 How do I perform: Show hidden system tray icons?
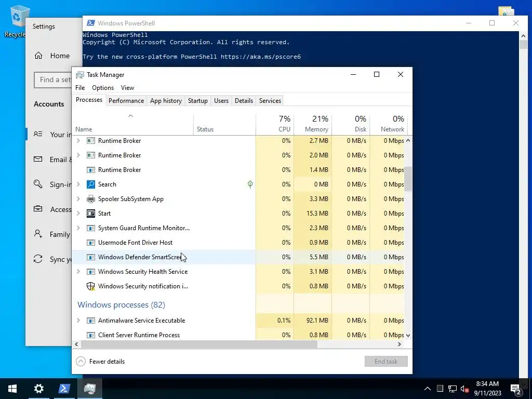tap(428, 389)
